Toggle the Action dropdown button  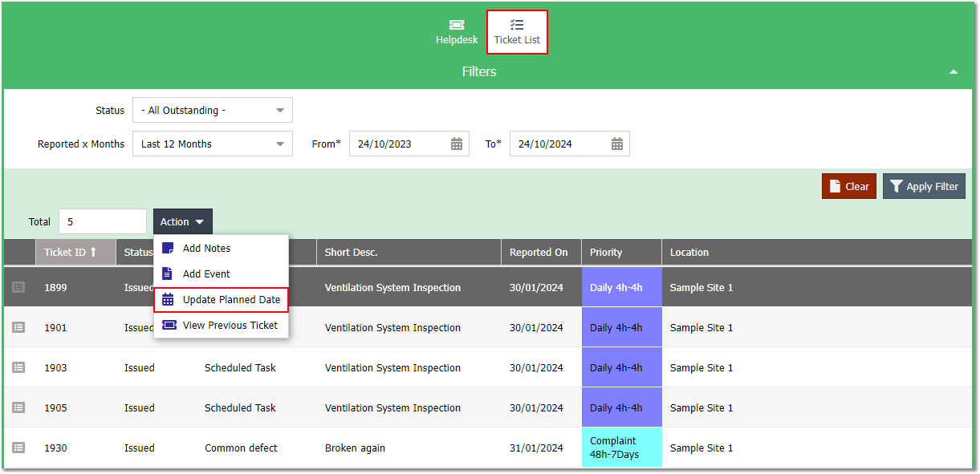183,221
